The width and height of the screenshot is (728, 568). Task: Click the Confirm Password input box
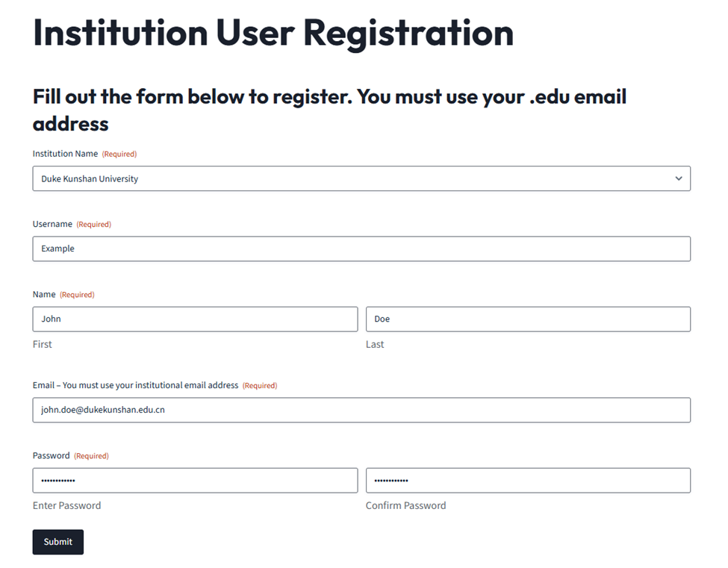point(528,481)
